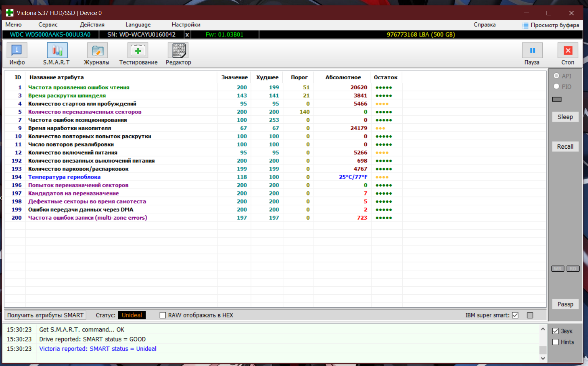This screenshot has width=588, height=366.
Task: Click the Пауза pause button
Action: tap(532, 54)
